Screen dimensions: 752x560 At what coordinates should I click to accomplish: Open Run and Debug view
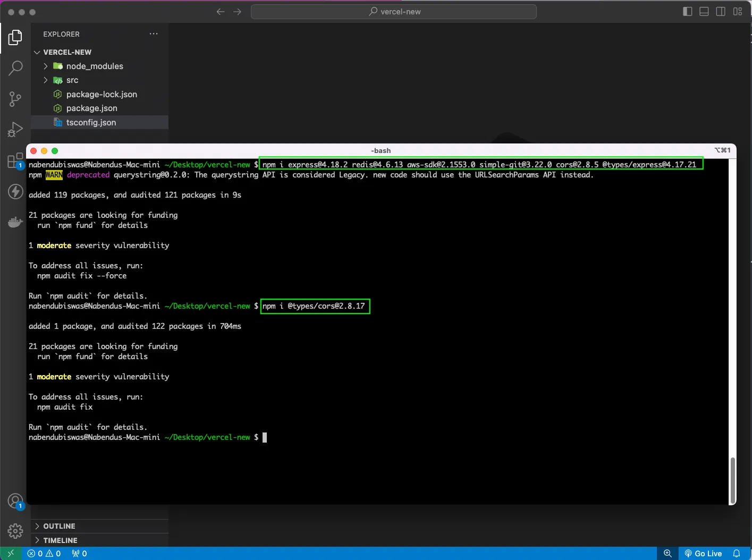15,129
